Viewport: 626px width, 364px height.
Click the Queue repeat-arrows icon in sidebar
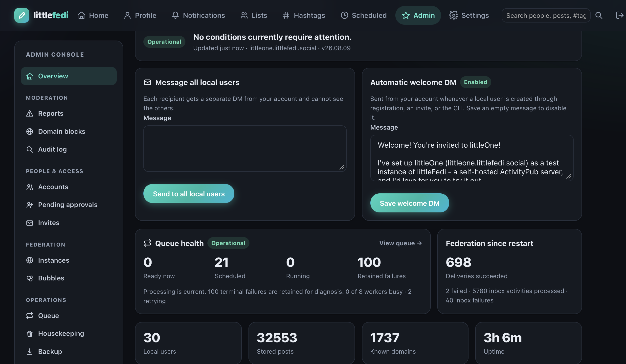(30, 316)
